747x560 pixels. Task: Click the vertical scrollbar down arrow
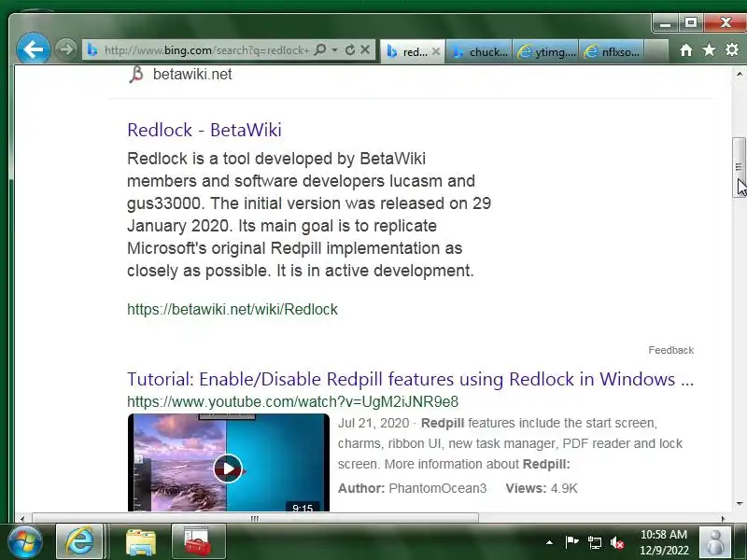(739, 504)
